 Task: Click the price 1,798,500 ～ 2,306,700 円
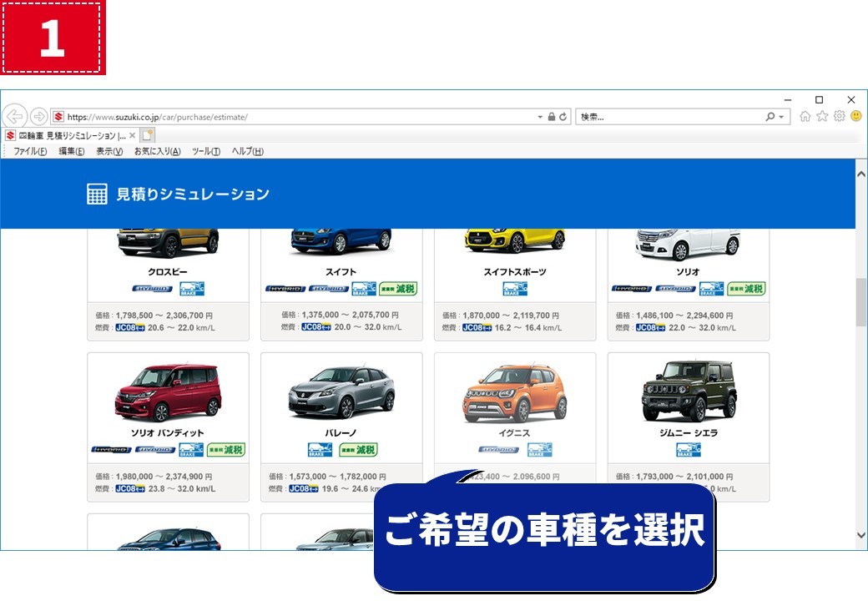click(x=164, y=316)
